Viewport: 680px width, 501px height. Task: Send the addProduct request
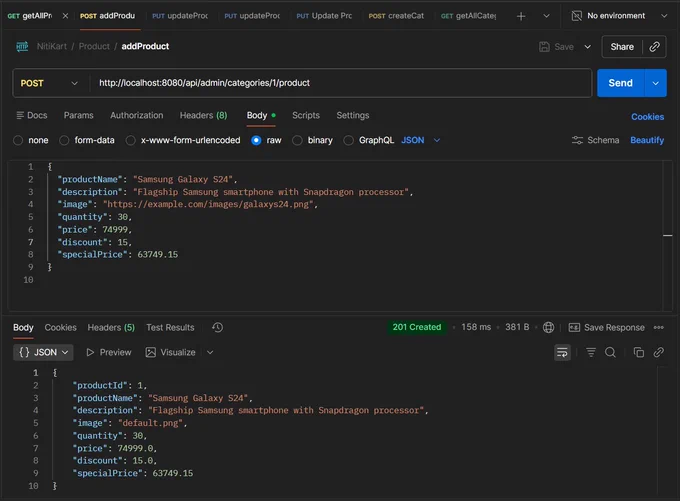620,83
